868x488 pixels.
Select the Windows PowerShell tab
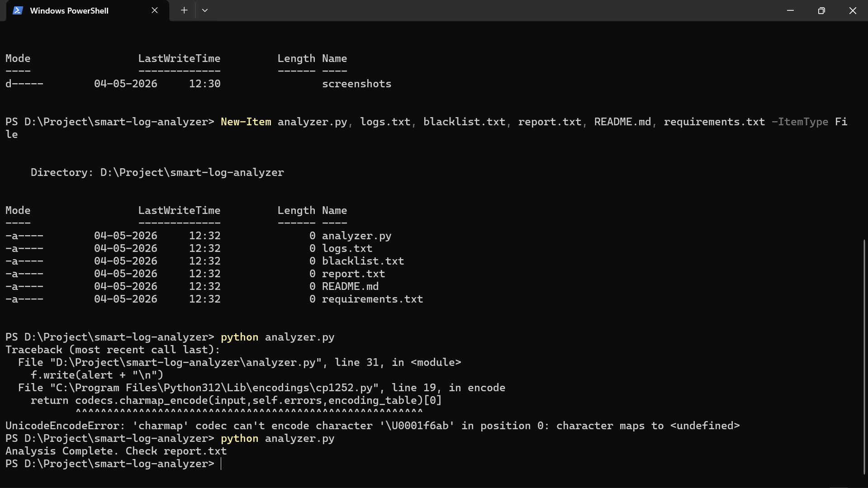[87, 10]
